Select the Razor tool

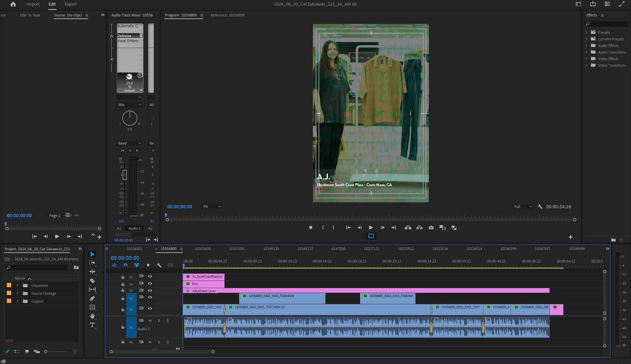click(x=92, y=281)
